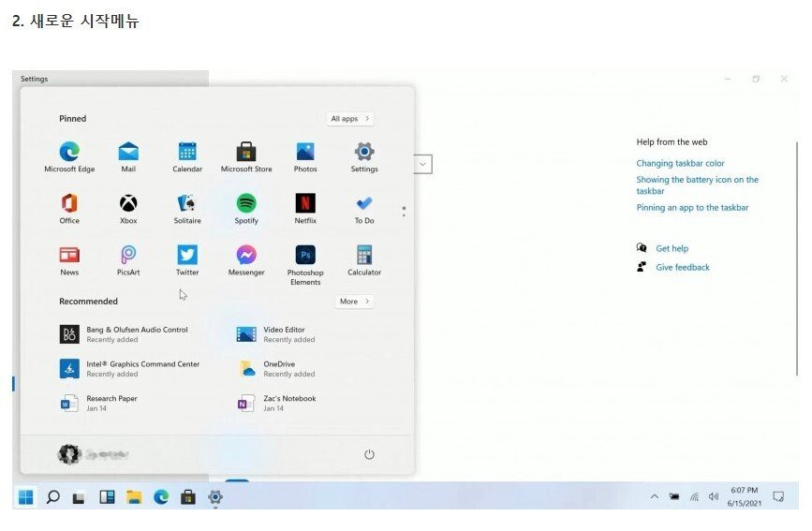Open OneDrive recommended item

276,369
